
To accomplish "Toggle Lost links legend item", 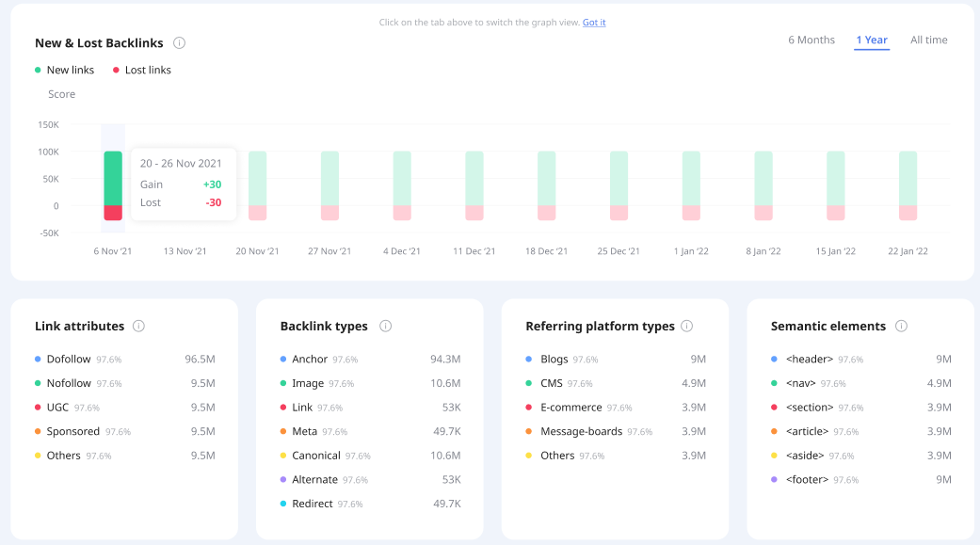I will (x=142, y=70).
